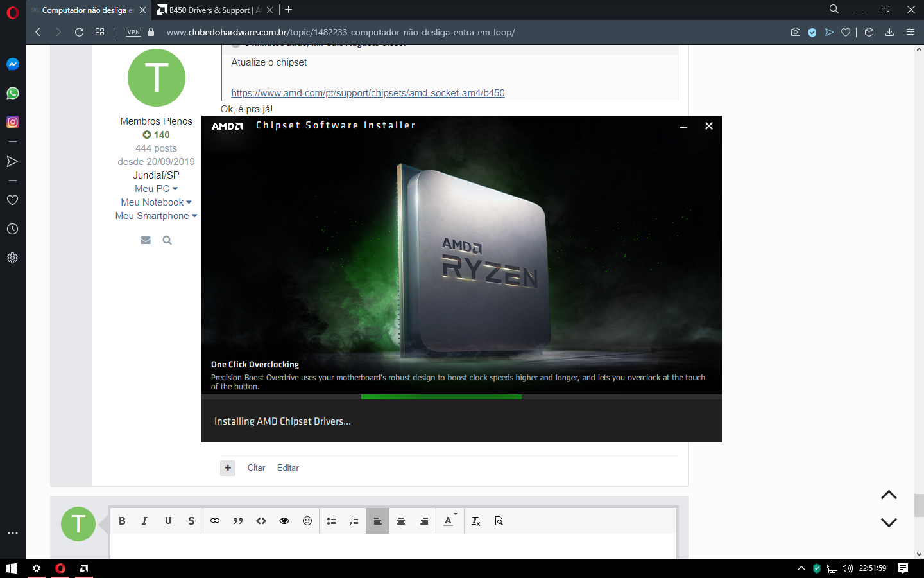Click Citar to quote post

(256, 468)
